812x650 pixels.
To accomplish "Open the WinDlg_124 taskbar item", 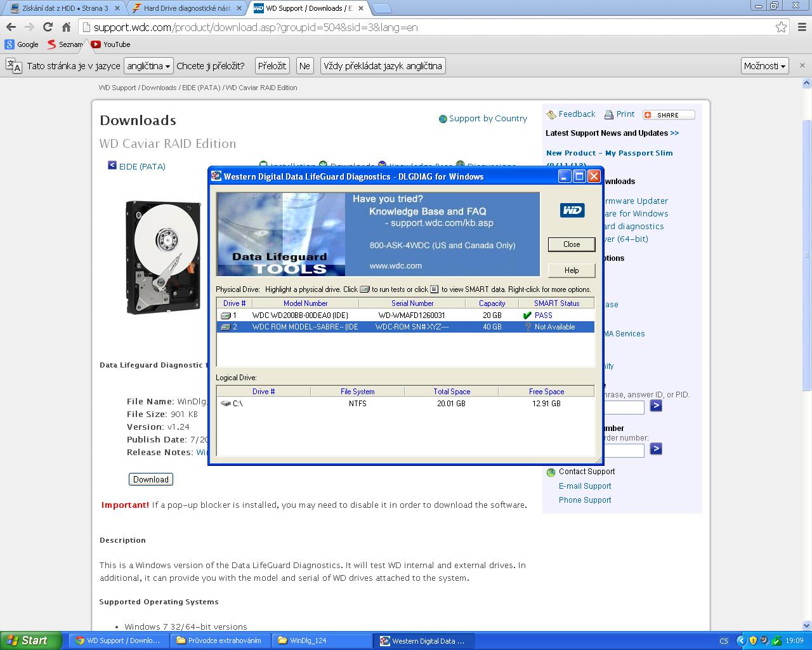I will [322, 640].
